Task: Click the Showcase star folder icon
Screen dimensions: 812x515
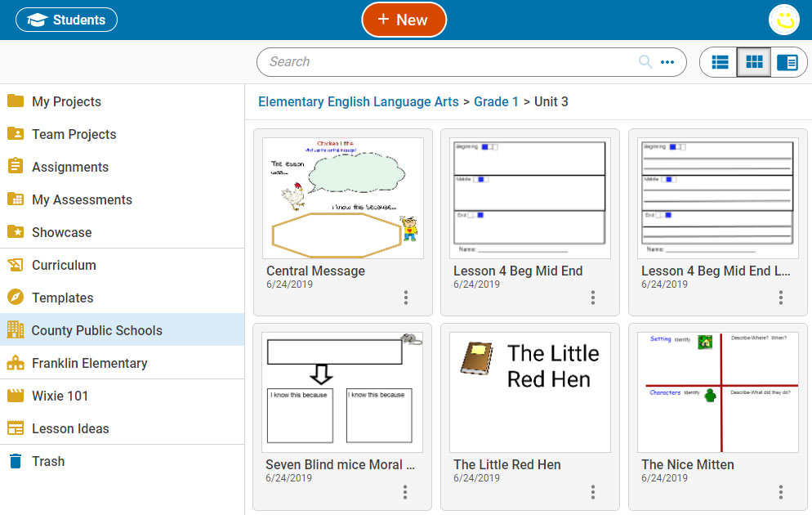Action: [x=16, y=232]
